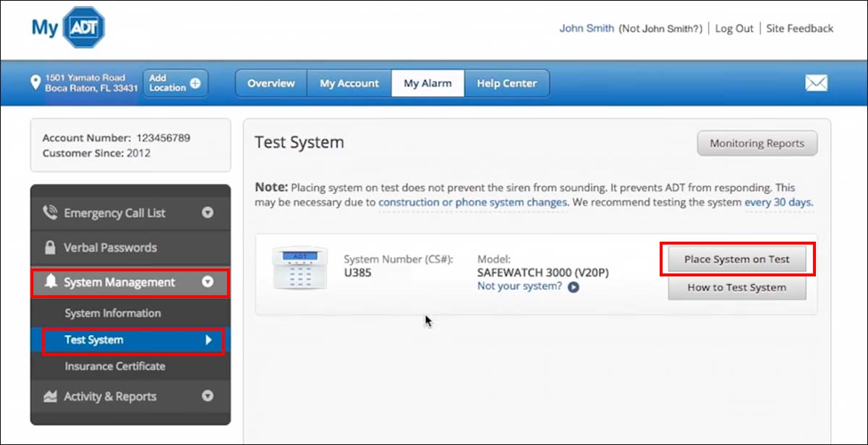Click the Test System page heading
Viewport: 868px width, 445px height.
tap(299, 143)
